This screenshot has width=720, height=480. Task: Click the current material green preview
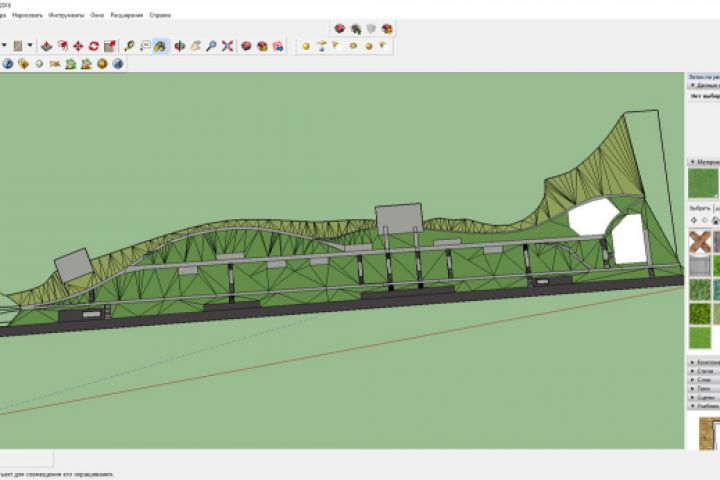(x=703, y=184)
